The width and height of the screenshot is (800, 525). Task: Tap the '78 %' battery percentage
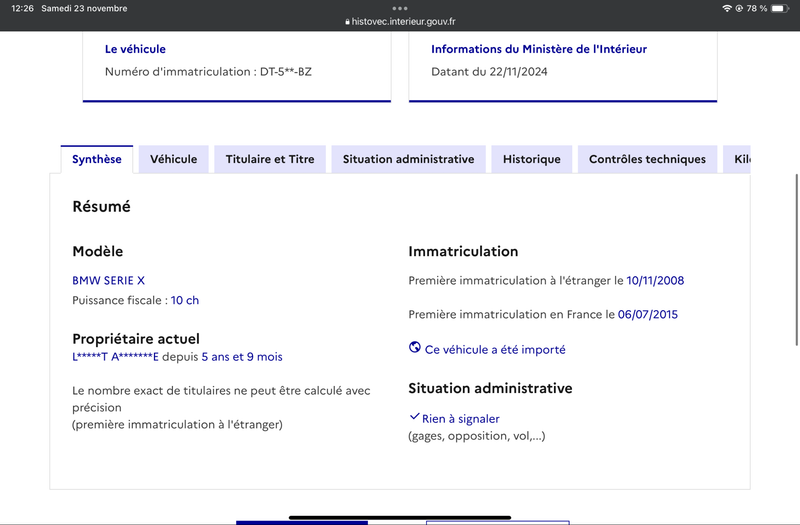(757, 8)
